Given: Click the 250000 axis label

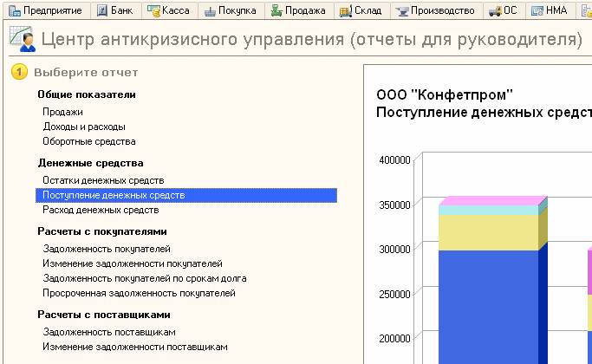Looking at the screenshot, I should point(394,294).
